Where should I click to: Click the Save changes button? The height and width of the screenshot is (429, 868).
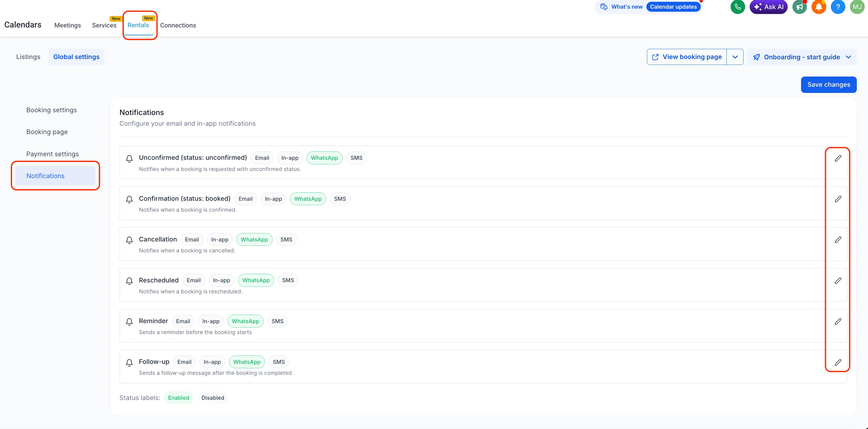829,84
